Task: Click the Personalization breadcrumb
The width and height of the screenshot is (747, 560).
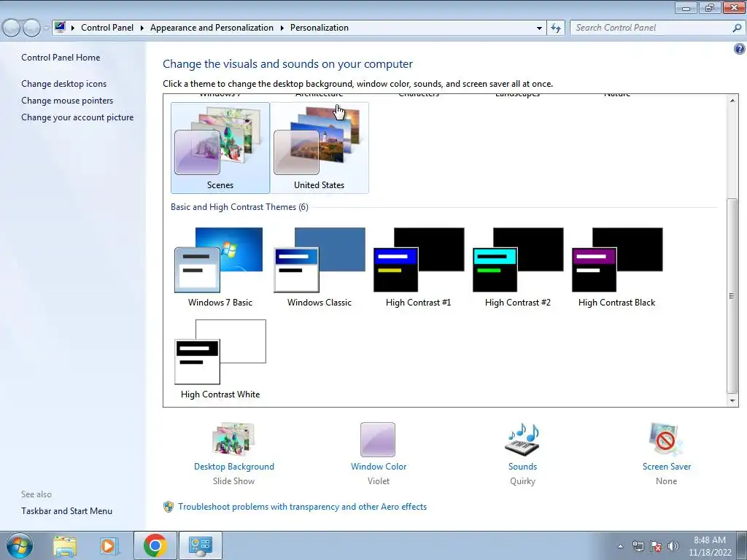Action: (x=320, y=28)
